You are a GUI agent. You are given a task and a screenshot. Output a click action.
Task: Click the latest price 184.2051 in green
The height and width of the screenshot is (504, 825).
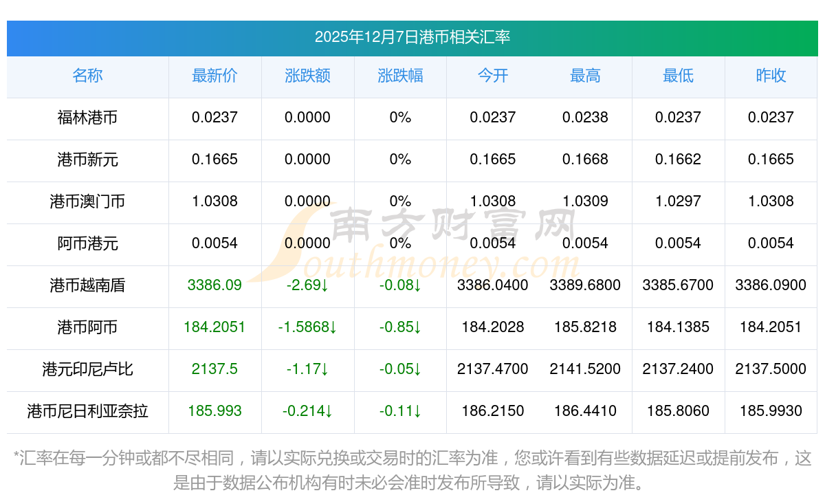coord(214,327)
